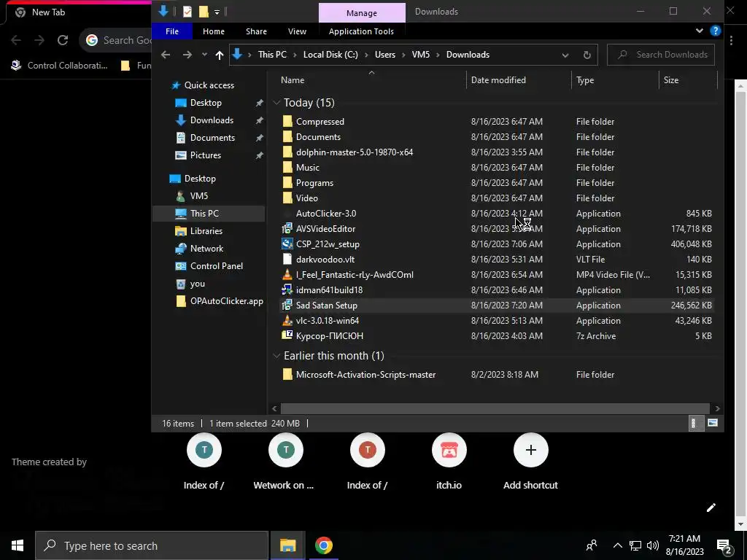
Task: Select Microsoft-Activation-Scripts-master folder icon
Action: (x=287, y=374)
